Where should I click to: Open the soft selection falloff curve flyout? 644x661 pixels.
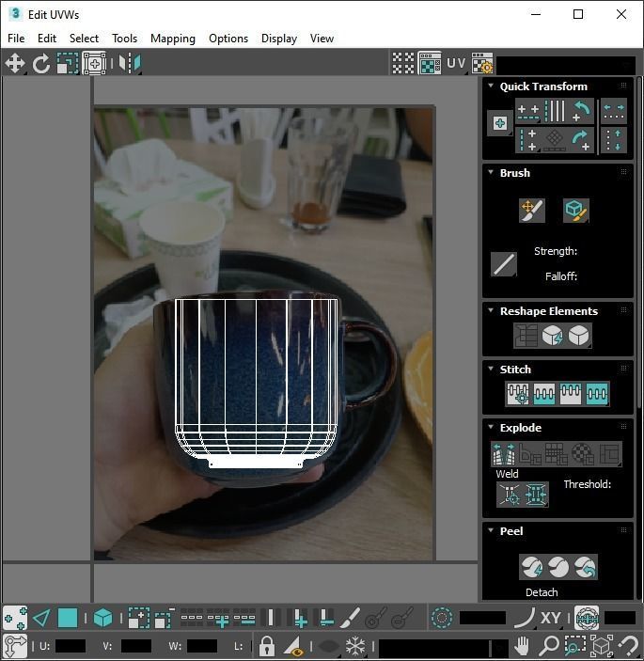click(525, 618)
